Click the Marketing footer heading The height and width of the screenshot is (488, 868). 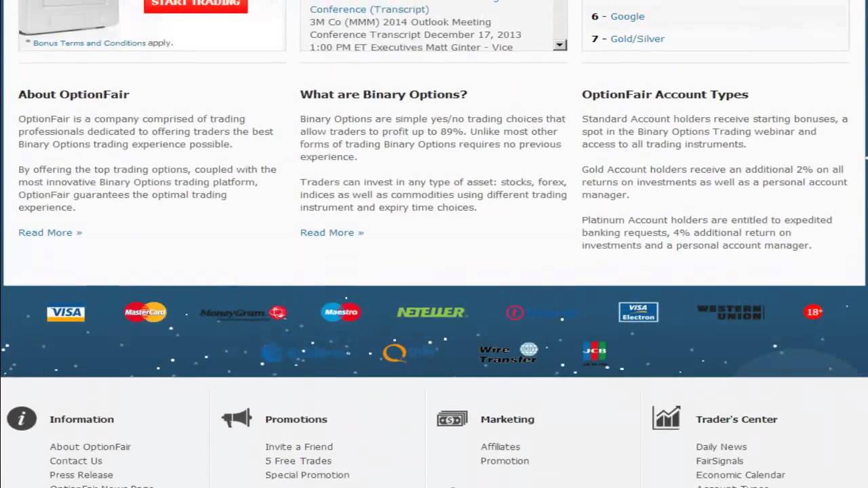[x=507, y=419]
